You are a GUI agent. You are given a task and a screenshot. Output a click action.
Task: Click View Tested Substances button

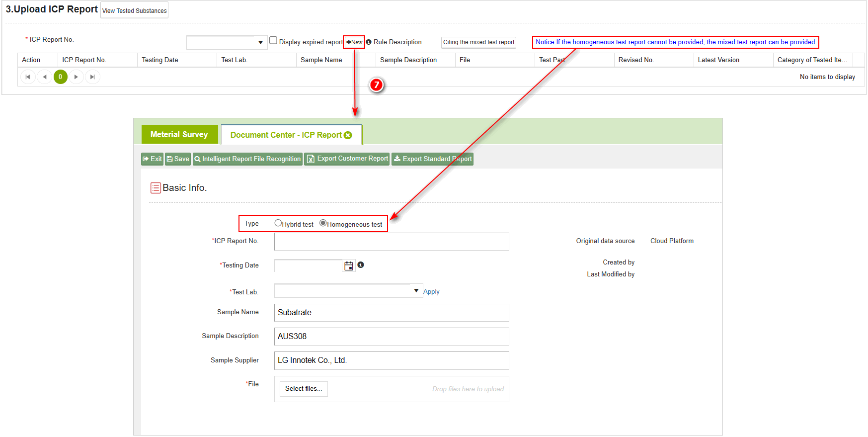point(134,10)
